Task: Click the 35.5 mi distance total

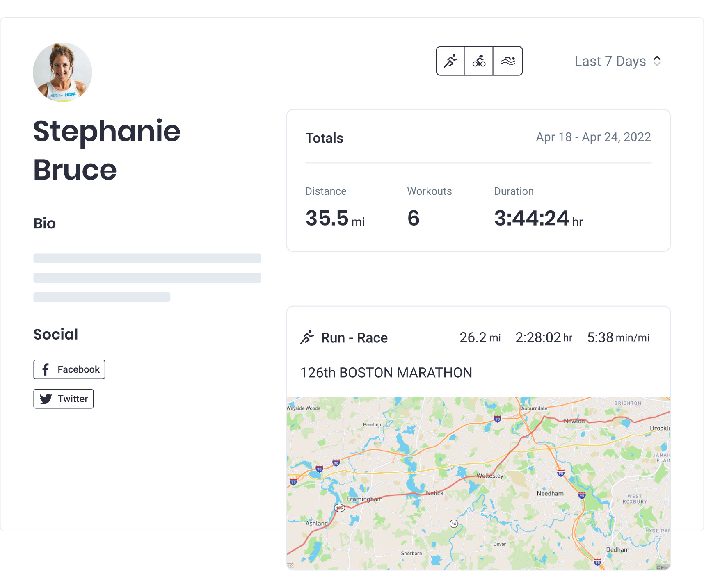Action: [x=335, y=218]
